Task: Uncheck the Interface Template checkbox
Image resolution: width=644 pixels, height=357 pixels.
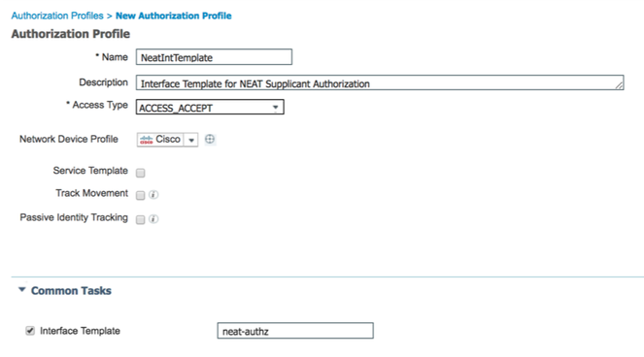Action: [30, 331]
